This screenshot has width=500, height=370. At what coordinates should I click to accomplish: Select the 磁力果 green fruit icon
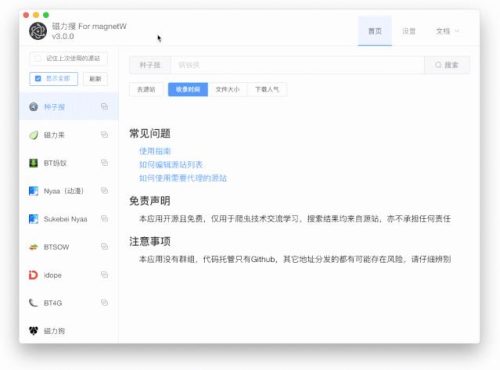(33, 135)
